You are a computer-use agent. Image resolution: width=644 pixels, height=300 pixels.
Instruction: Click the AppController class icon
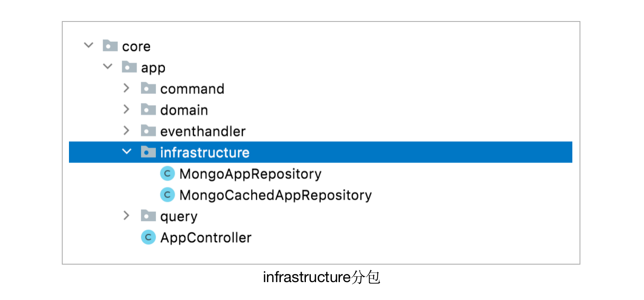148,237
